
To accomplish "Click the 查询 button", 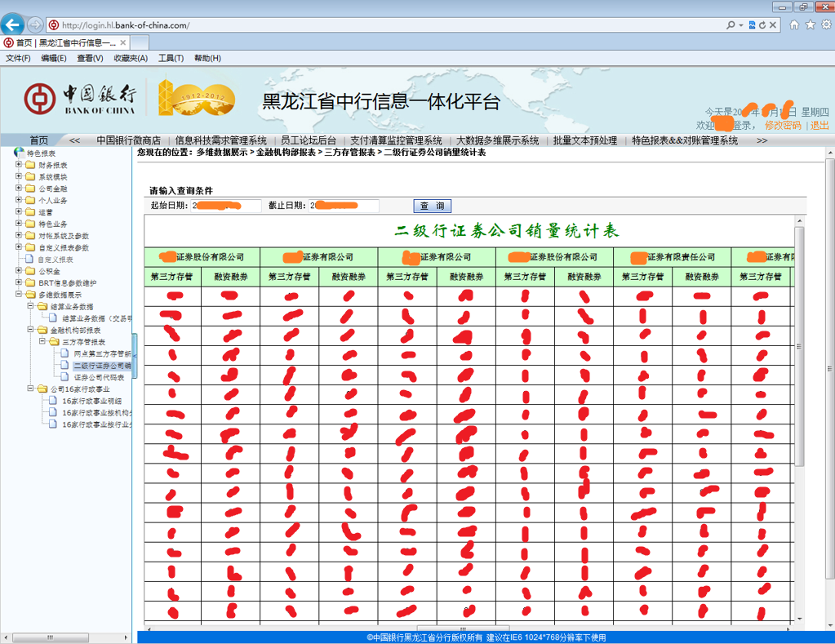I will coord(433,207).
